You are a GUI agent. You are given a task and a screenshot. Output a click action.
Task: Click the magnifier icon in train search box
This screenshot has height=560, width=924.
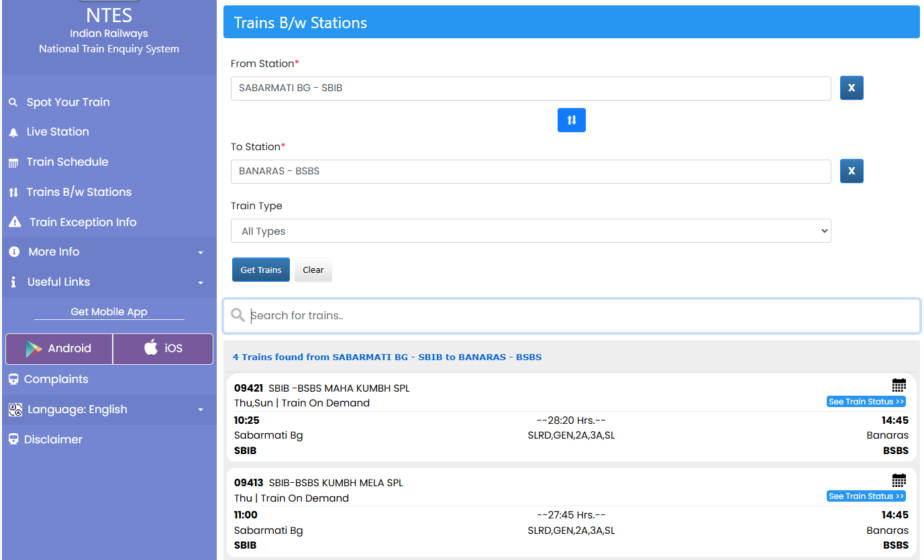coord(238,315)
